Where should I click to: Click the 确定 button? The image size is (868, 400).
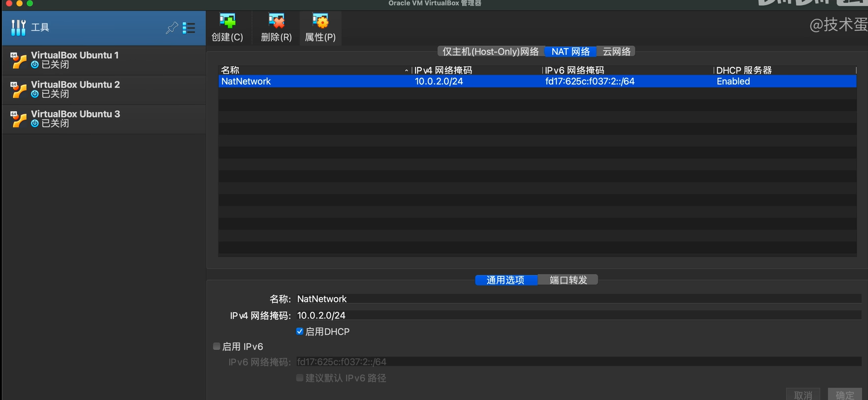[845, 394]
